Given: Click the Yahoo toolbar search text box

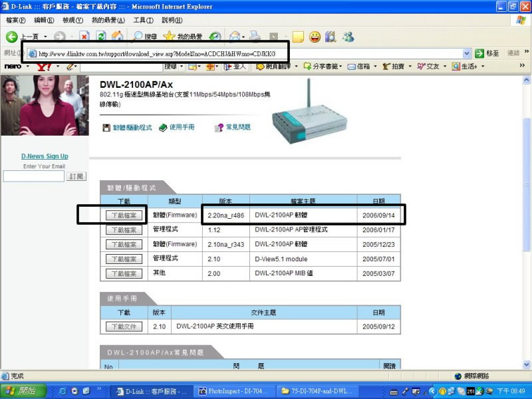Looking at the screenshot, I should [x=121, y=67].
